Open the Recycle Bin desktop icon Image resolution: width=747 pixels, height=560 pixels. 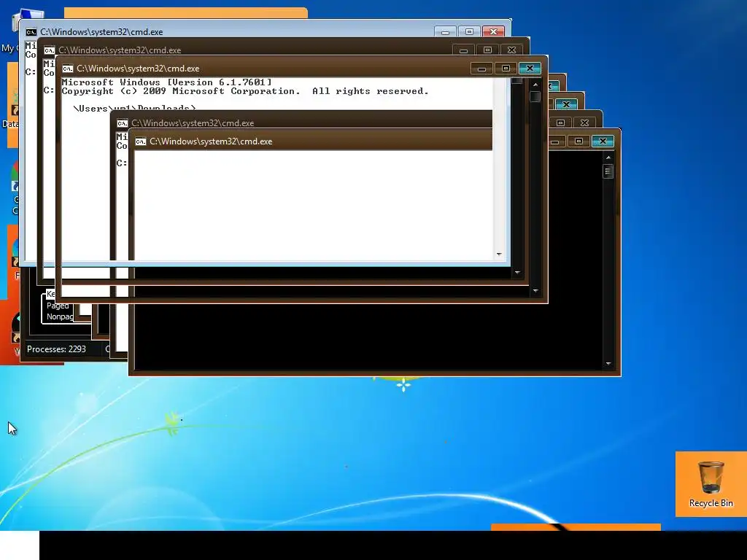click(x=711, y=484)
